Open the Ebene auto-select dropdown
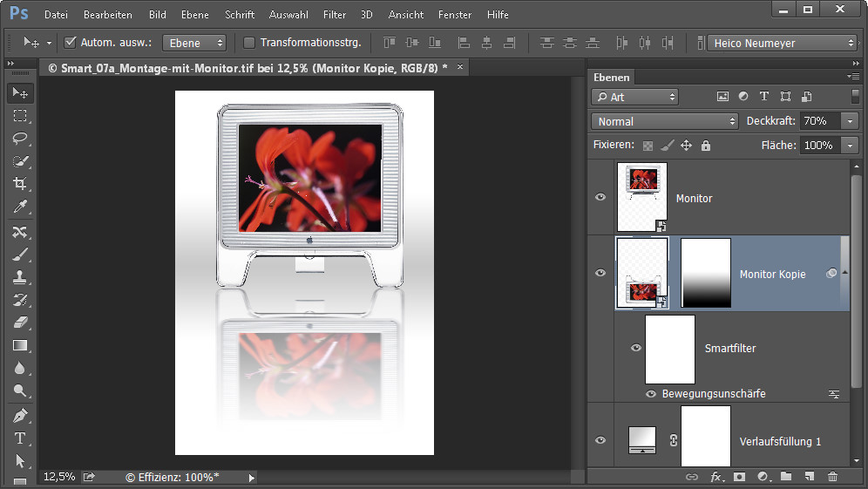This screenshot has height=489, width=868. (x=194, y=43)
